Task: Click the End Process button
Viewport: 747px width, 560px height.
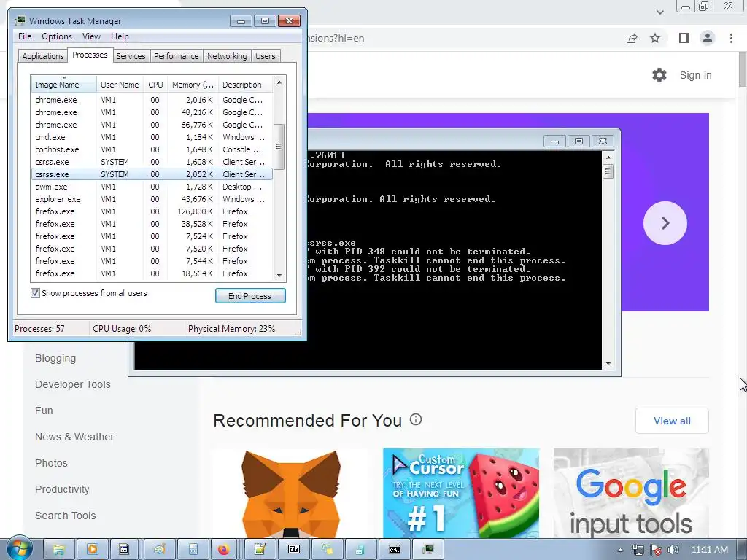Action: [x=250, y=296]
